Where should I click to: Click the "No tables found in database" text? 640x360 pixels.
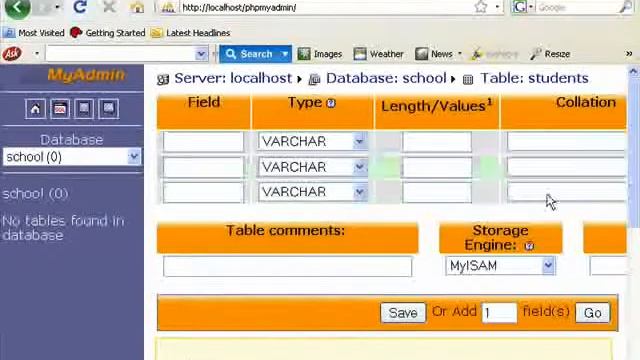63,228
